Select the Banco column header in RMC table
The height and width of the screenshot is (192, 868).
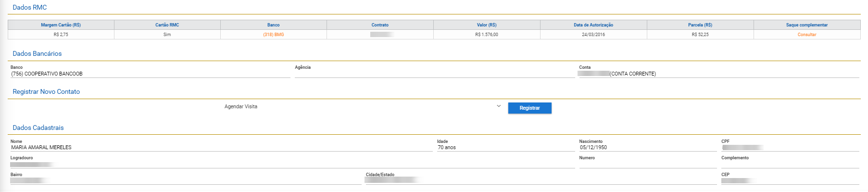coord(273,25)
